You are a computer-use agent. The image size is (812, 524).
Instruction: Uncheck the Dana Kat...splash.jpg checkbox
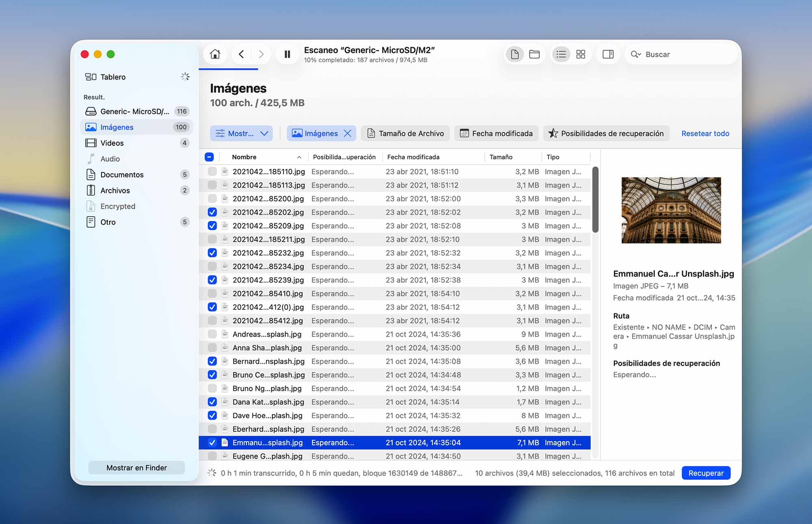[212, 402]
